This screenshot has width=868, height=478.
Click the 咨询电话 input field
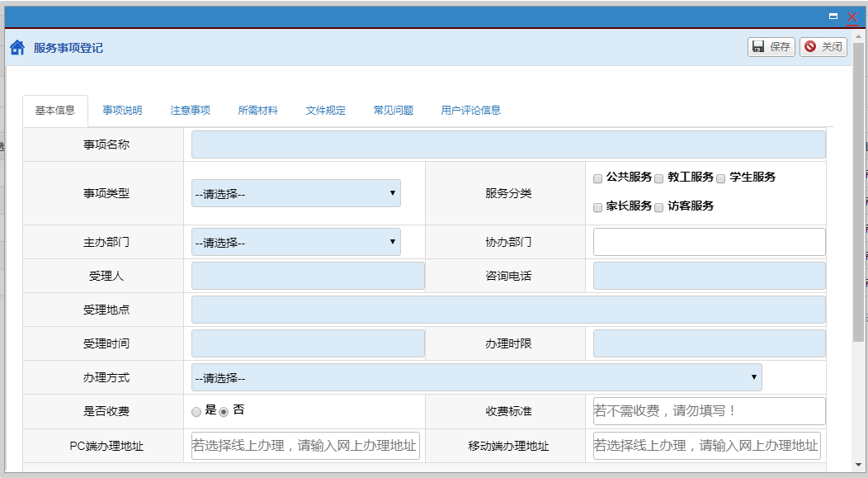pyautogui.click(x=709, y=276)
